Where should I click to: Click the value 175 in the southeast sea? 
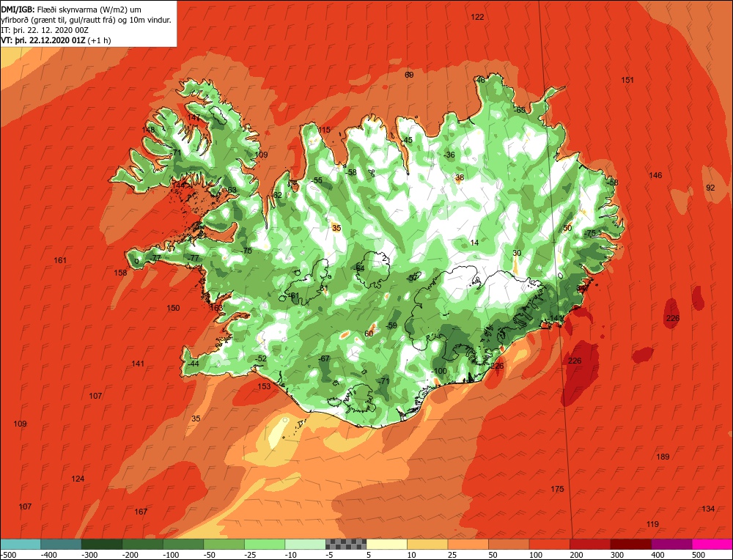tap(557, 489)
